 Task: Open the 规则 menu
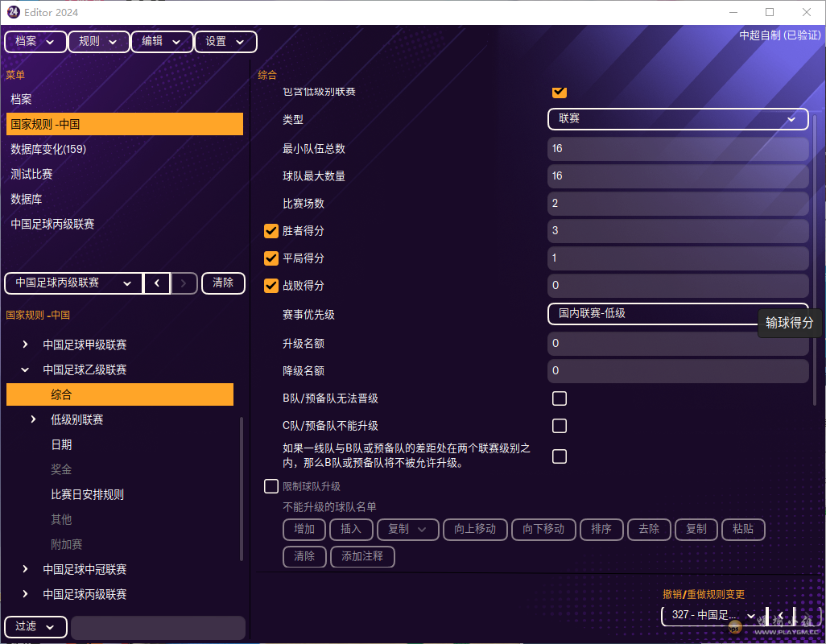click(98, 41)
